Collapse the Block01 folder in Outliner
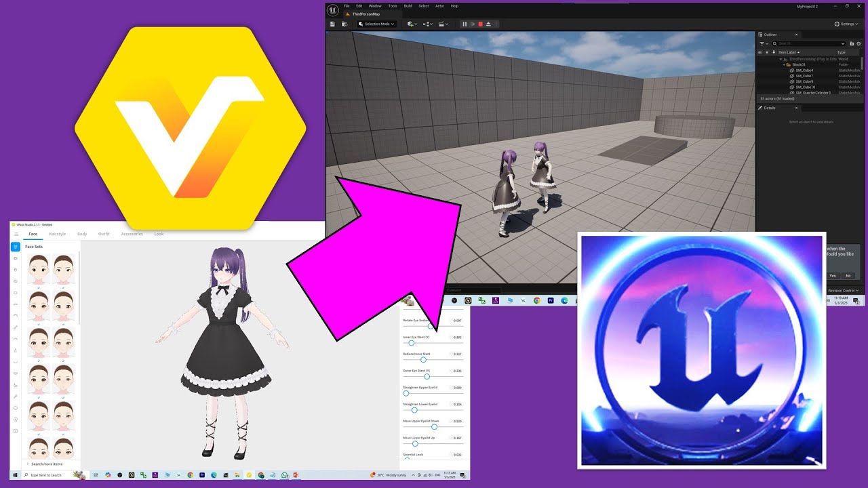The height and width of the screenshot is (488, 868). point(784,64)
